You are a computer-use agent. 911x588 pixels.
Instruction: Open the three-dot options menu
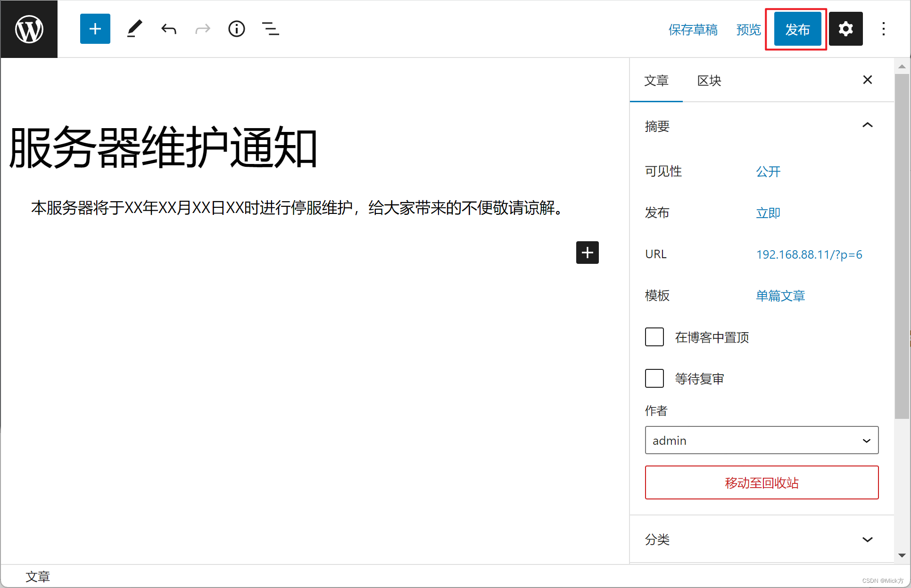coord(884,29)
